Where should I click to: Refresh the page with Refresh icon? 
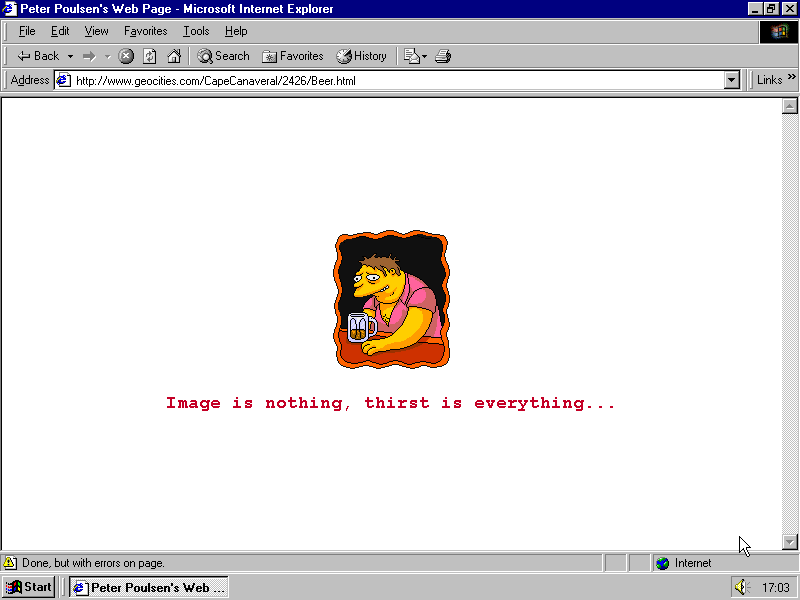(150, 56)
